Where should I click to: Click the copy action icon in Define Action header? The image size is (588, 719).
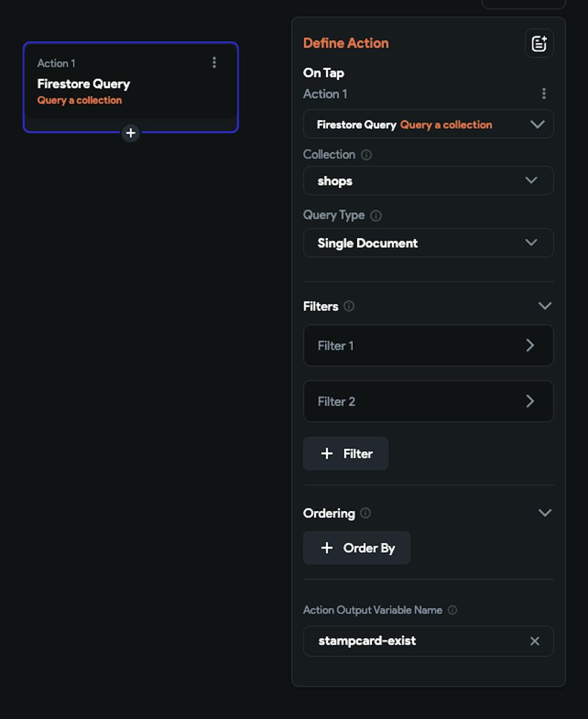[x=539, y=43]
